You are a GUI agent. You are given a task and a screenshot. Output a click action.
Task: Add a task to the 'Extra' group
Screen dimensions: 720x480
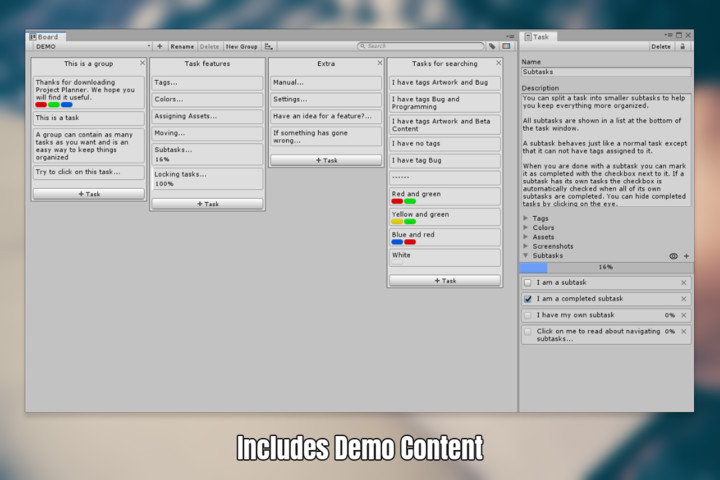pos(326,160)
